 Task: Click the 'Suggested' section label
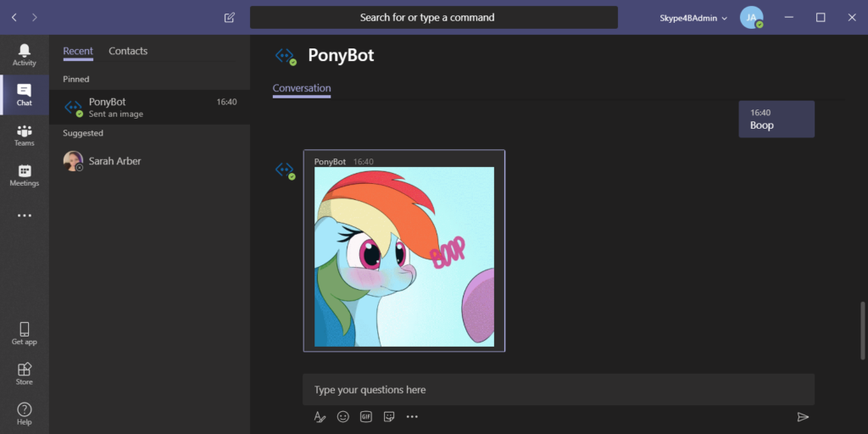(x=83, y=133)
